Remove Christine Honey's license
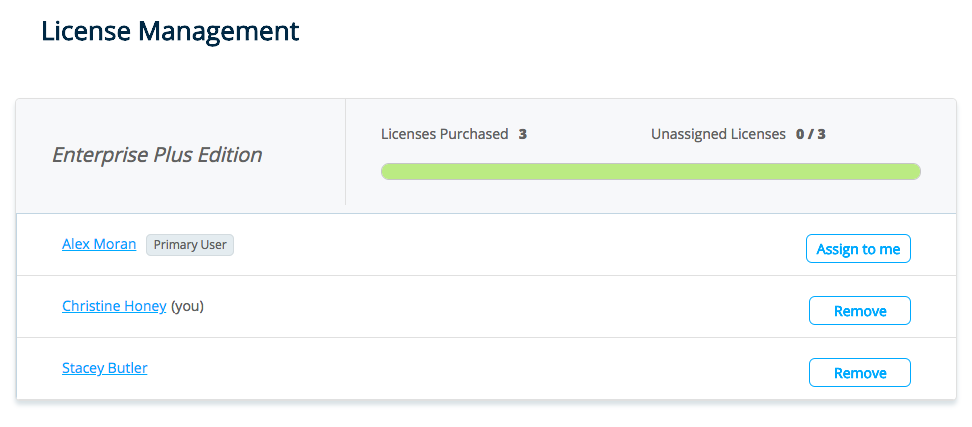This screenshot has height=427, width=972. (x=859, y=311)
